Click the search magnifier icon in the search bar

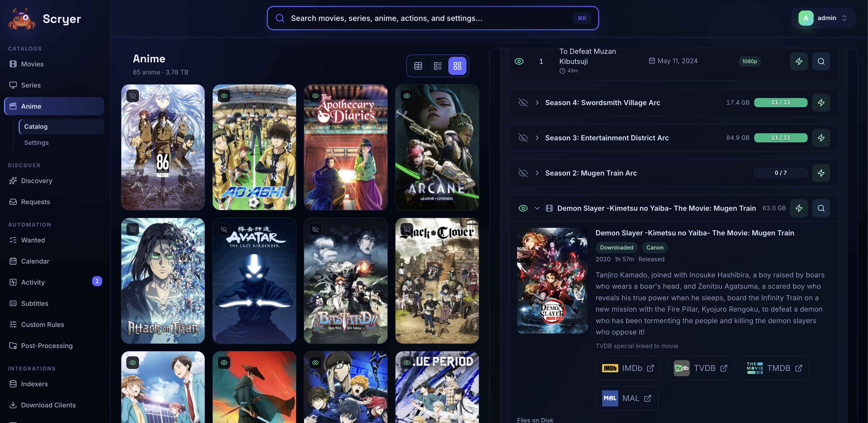pos(280,18)
